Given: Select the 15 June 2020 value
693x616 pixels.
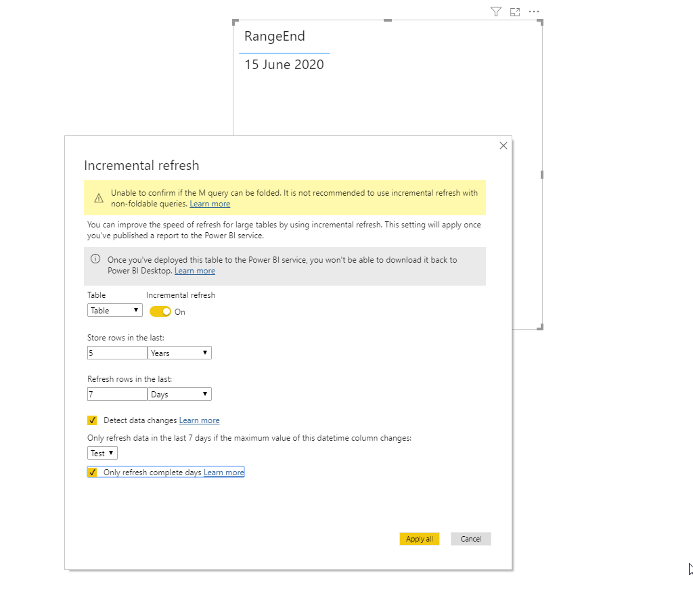Looking at the screenshot, I should coord(284,64).
